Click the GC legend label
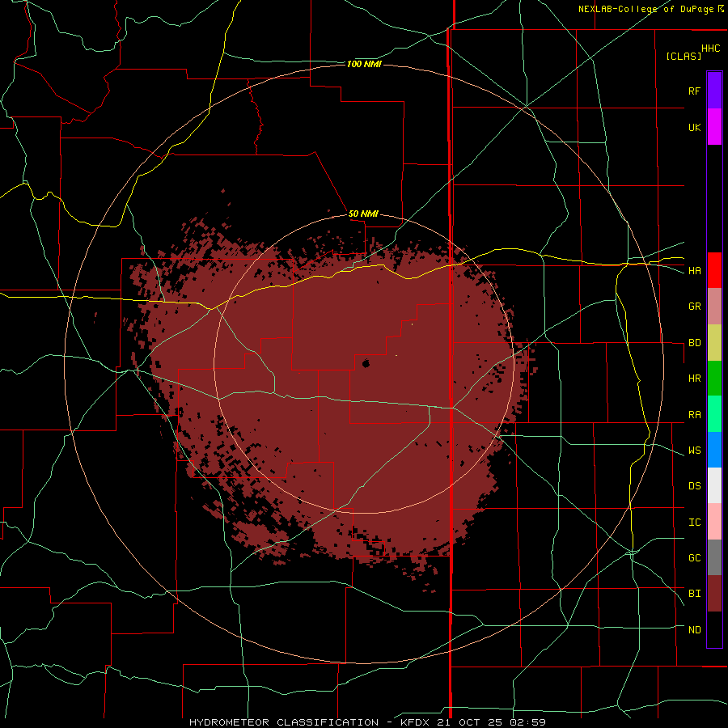 click(694, 557)
